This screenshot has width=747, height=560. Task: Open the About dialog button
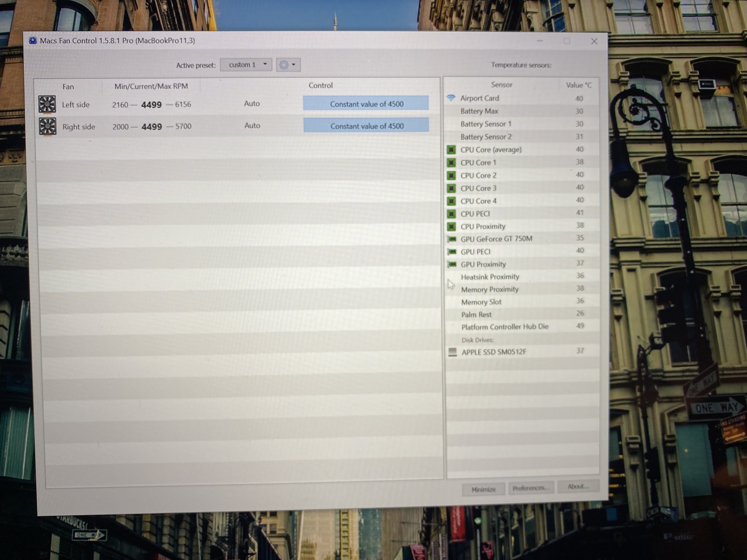click(x=578, y=486)
